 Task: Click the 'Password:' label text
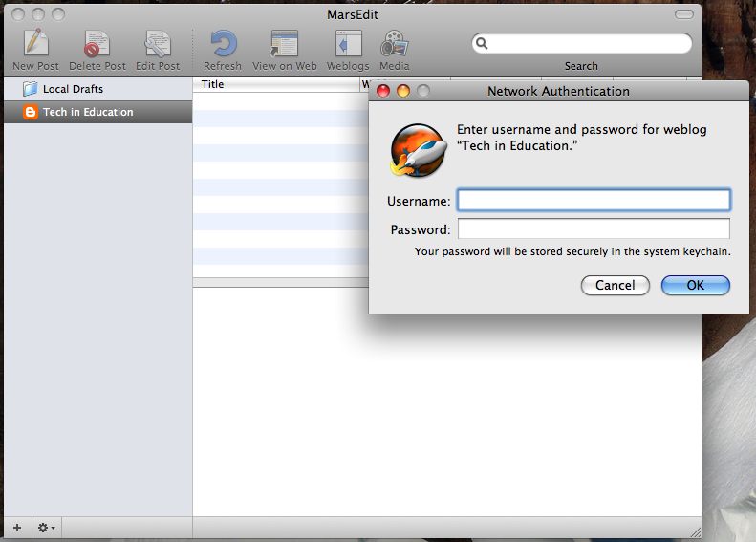pyautogui.click(x=421, y=229)
